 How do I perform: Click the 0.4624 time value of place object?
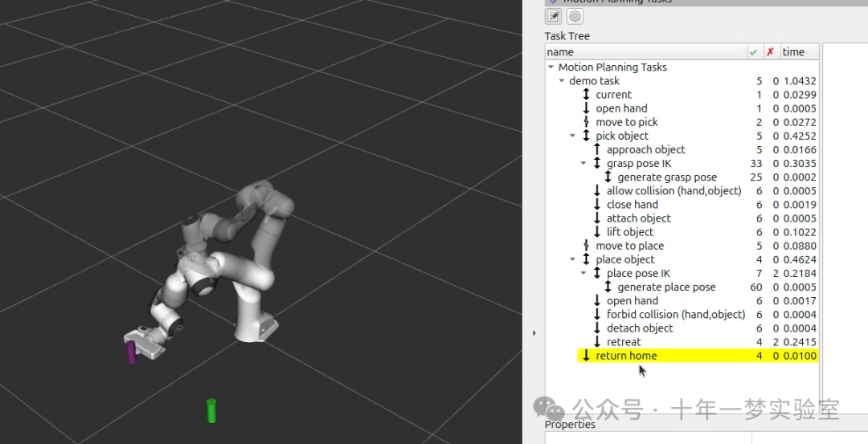(800, 260)
